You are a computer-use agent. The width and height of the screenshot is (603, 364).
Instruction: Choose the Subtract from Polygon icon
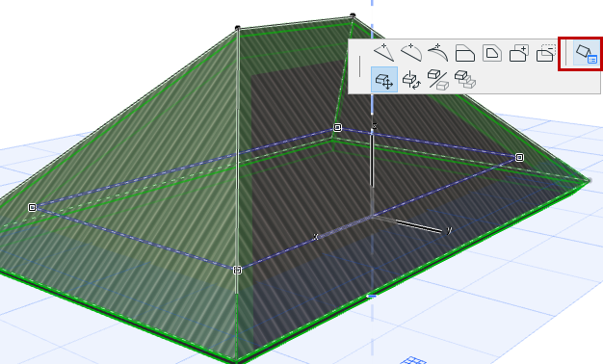(546, 53)
